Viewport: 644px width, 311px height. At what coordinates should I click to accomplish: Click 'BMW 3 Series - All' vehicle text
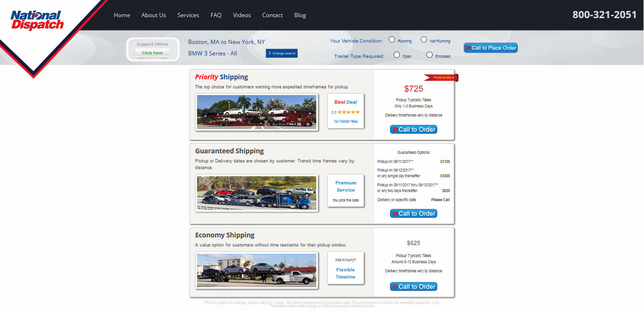click(x=212, y=54)
